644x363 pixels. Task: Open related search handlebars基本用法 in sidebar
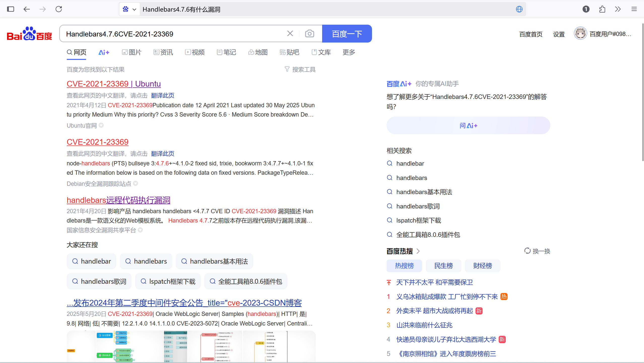(424, 192)
